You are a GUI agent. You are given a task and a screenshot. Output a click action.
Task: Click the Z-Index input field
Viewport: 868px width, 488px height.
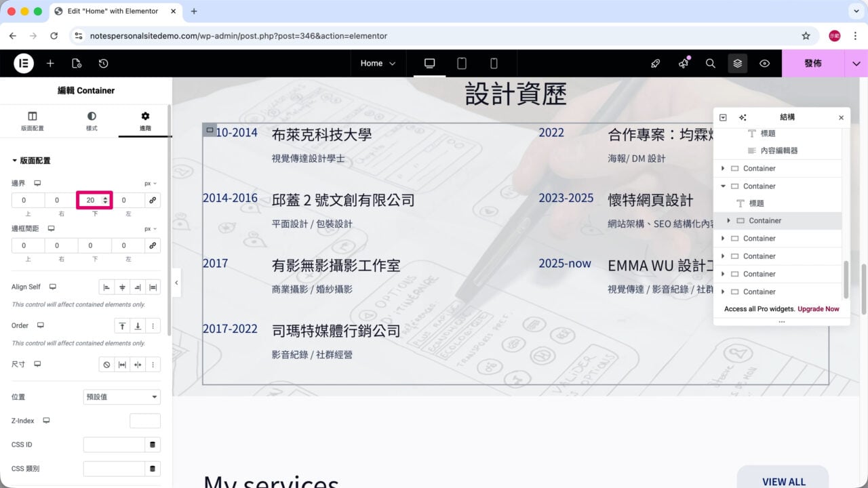(145, 421)
